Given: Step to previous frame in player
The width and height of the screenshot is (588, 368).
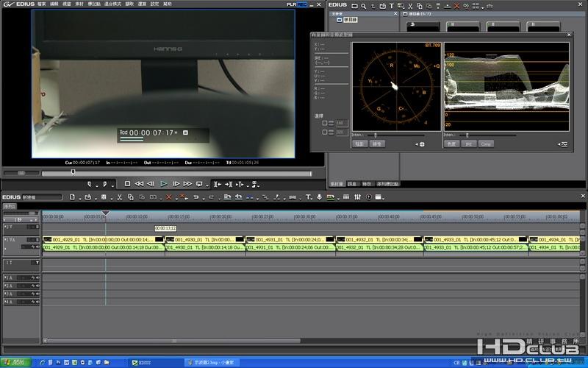Looking at the screenshot, I should [151, 184].
